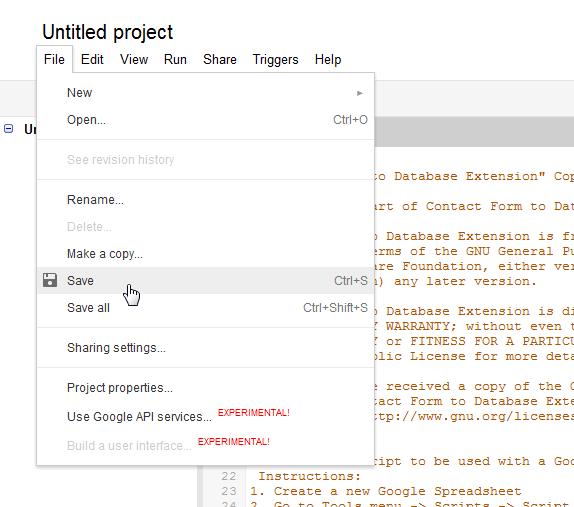
Task: Choose Open... from the File menu
Action: coord(205,120)
